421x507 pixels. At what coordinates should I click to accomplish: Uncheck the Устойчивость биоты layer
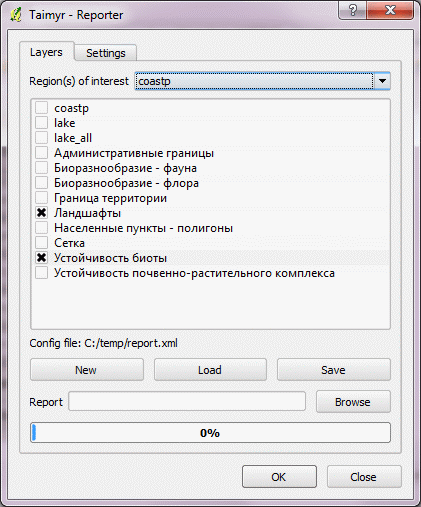tap(42, 258)
